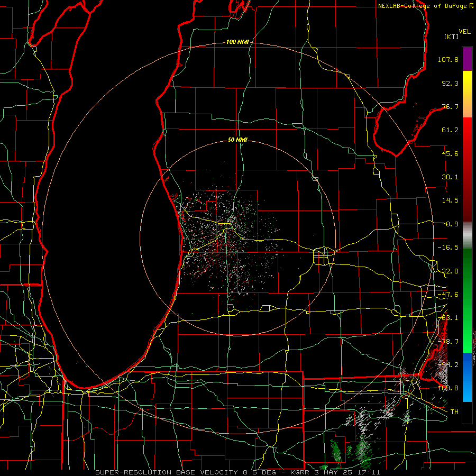Select the 30.1 velocity scale value

click(x=450, y=177)
